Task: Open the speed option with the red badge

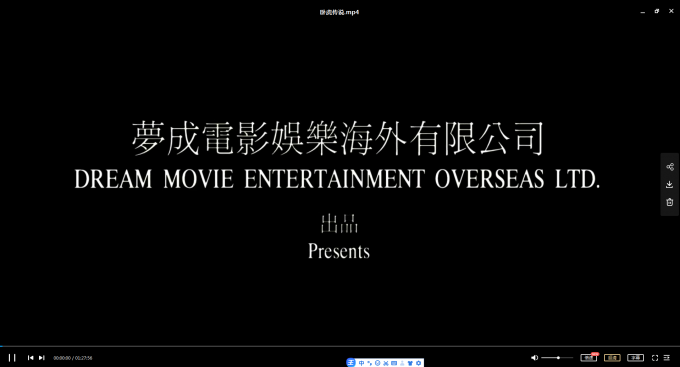Action: tap(589, 357)
